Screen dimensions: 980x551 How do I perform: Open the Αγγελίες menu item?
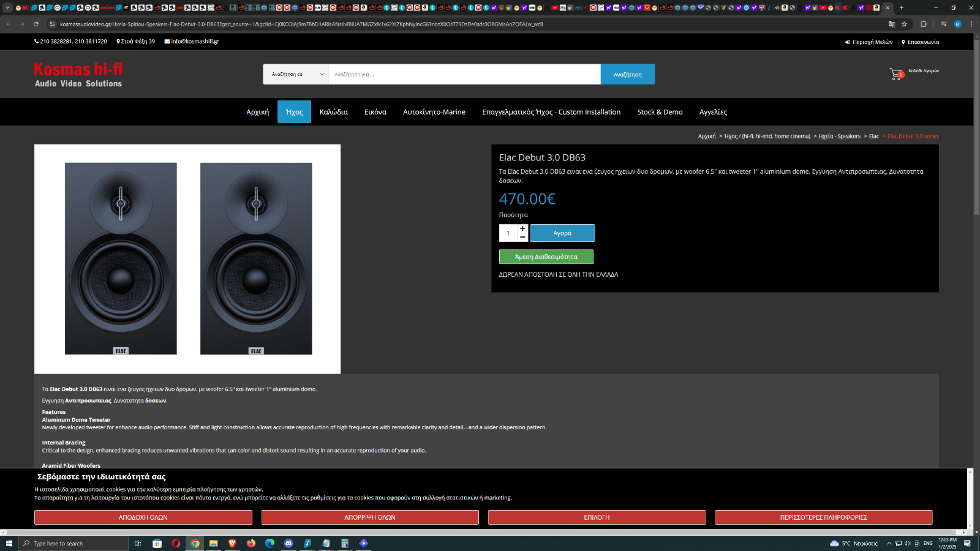point(713,112)
